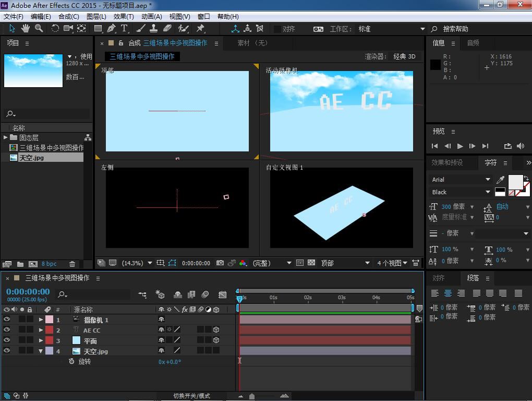Toggle rotation stopwatch for 旋转

click(71, 361)
